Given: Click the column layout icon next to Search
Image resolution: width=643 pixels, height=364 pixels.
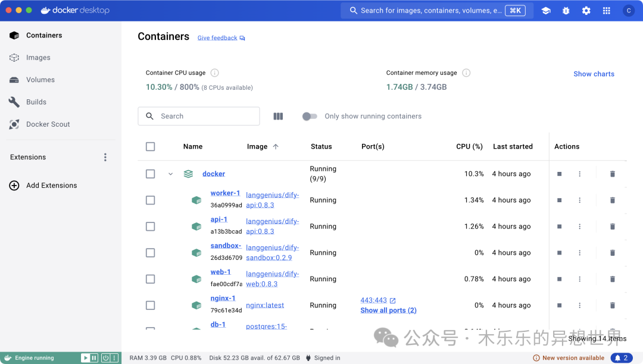Looking at the screenshot, I should pyautogui.click(x=278, y=117).
